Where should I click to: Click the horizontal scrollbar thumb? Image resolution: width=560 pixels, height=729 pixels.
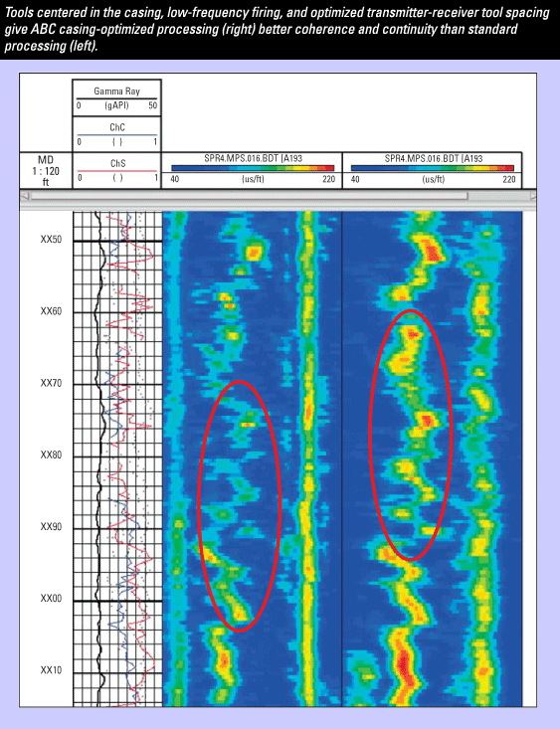click(249, 196)
